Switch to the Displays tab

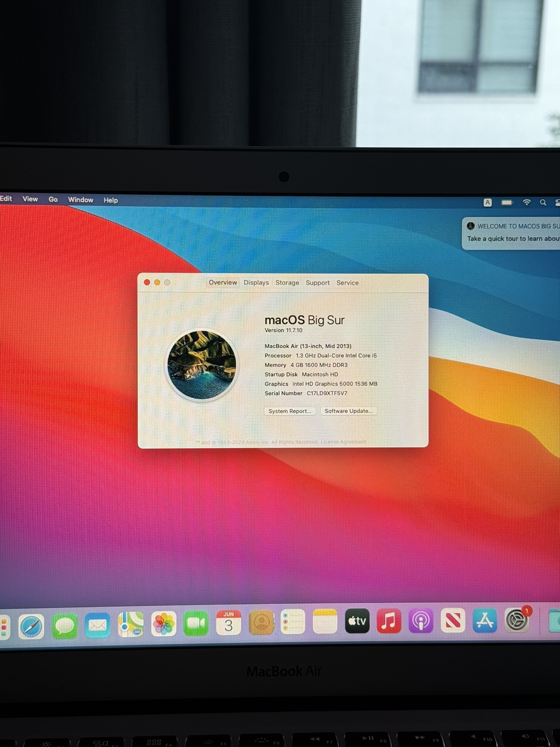point(256,283)
